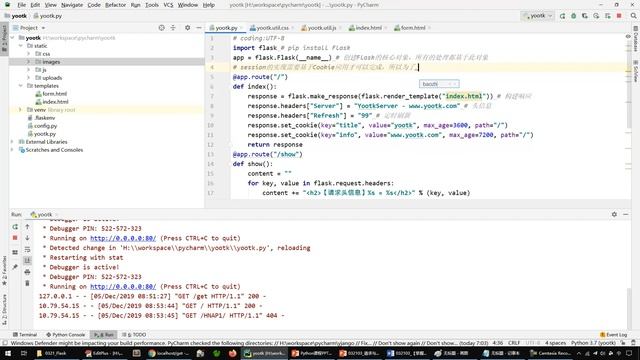This screenshot has height=360, width=640.
Task: Hide the Project panel with minus icon
Action: pyautogui.click(x=199, y=28)
